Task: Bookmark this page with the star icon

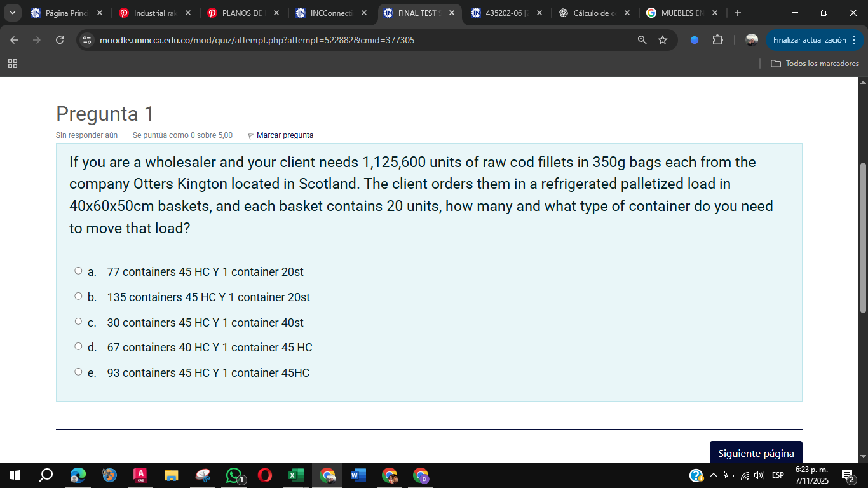Action: [x=663, y=40]
